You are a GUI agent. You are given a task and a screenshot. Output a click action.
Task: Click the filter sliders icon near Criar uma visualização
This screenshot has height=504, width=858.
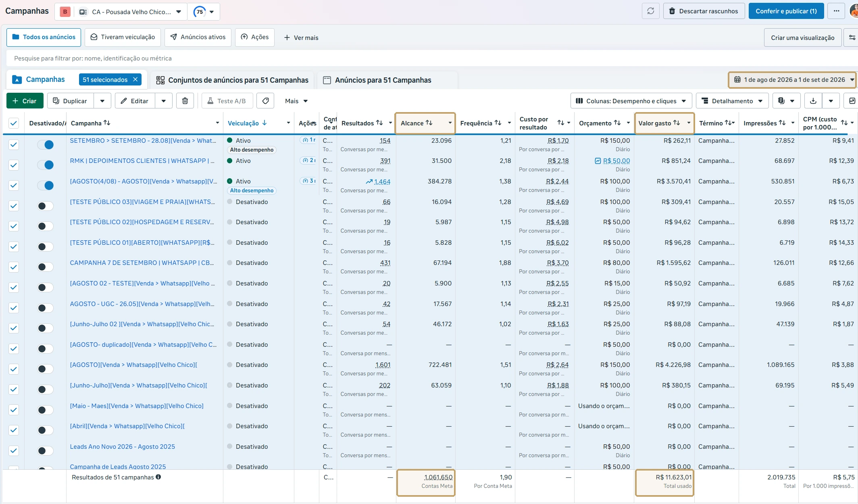click(852, 37)
